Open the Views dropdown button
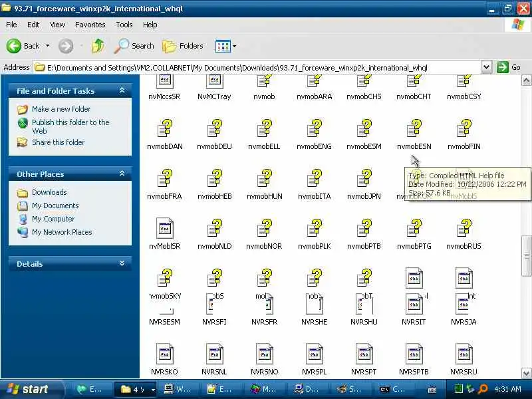The height and width of the screenshot is (399, 532). 225,46
